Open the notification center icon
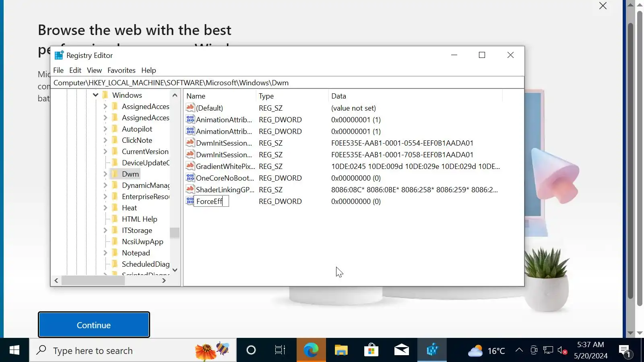Viewport: 644px width, 362px height. coord(625,350)
